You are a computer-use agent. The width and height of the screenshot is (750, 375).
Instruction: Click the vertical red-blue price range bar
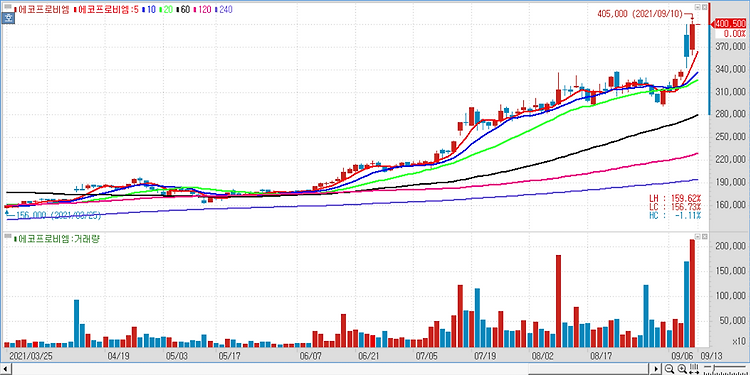tap(710, 58)
